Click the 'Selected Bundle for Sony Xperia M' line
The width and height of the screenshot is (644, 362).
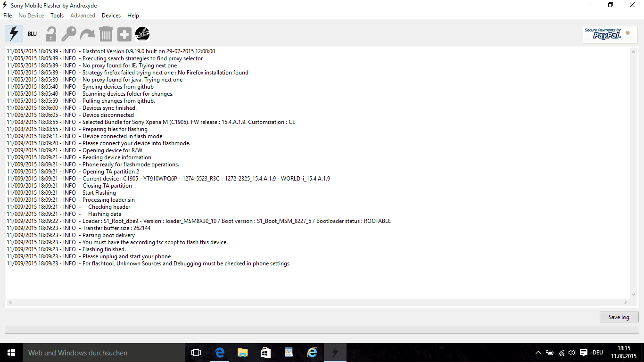[x=151, y=122]
